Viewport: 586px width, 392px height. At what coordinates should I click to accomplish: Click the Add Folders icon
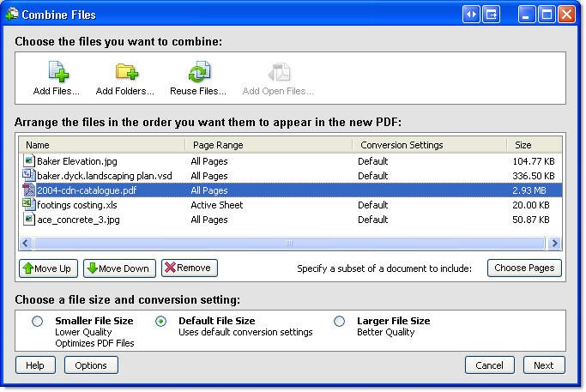click(125, 72)
